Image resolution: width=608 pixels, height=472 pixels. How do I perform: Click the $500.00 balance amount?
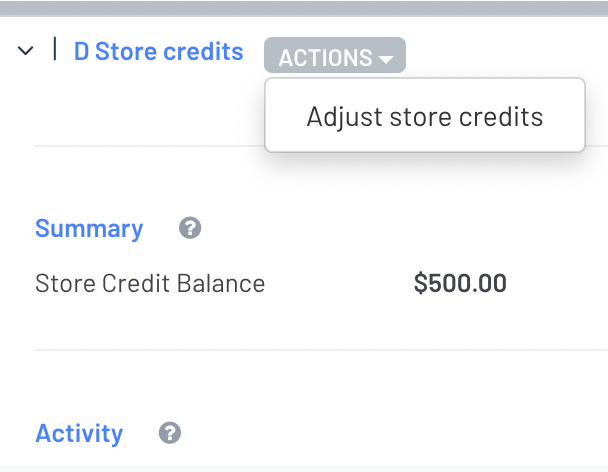coord(460,283)
